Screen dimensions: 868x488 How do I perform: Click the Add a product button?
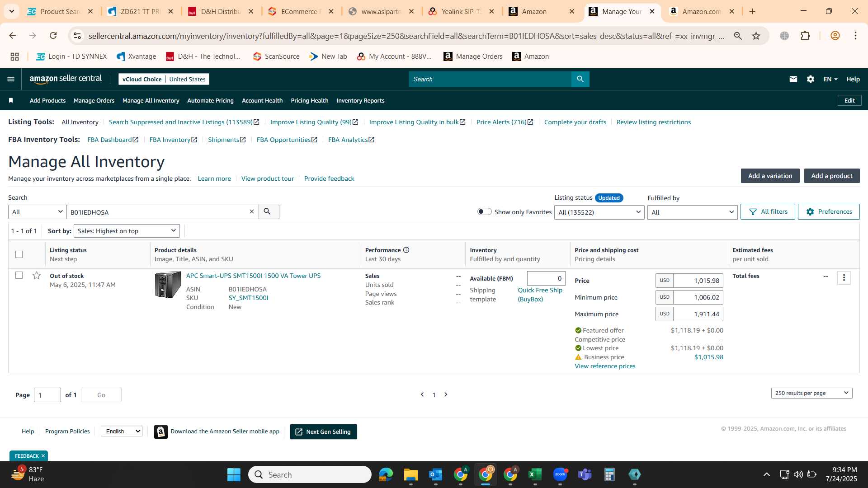point(831,176)
